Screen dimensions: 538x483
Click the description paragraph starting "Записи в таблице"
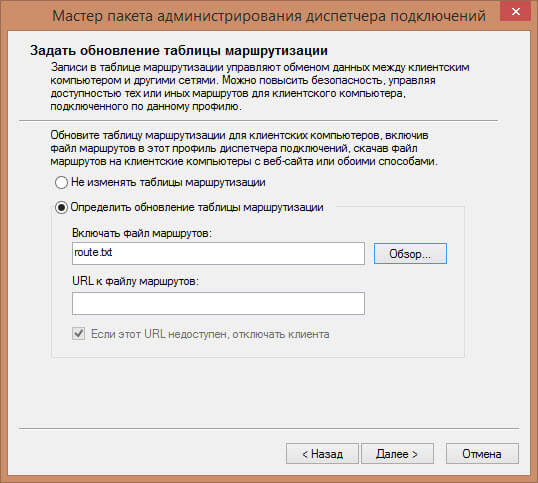(x=260, y=86)
